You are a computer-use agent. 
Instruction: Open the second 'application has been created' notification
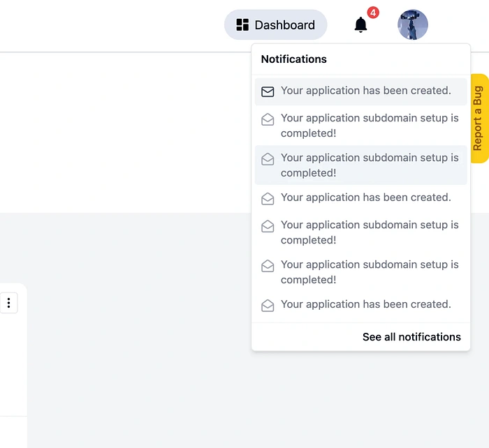(365, 197)
